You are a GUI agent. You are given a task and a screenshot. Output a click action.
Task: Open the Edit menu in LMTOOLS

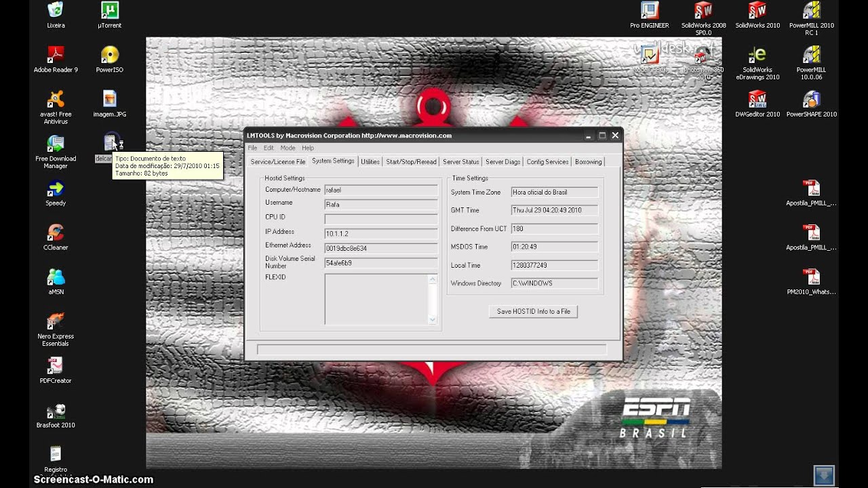click(269, 148)
